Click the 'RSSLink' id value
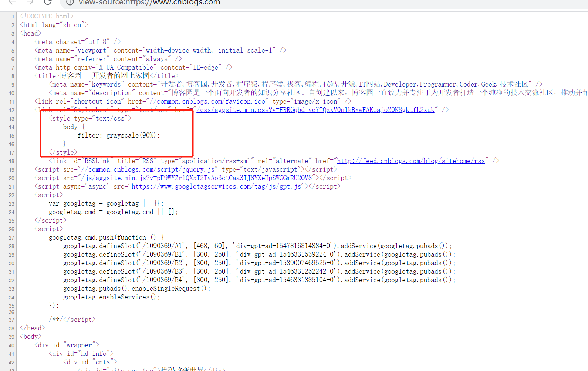This screenshot has width=588, height=371. coord(97,161)
